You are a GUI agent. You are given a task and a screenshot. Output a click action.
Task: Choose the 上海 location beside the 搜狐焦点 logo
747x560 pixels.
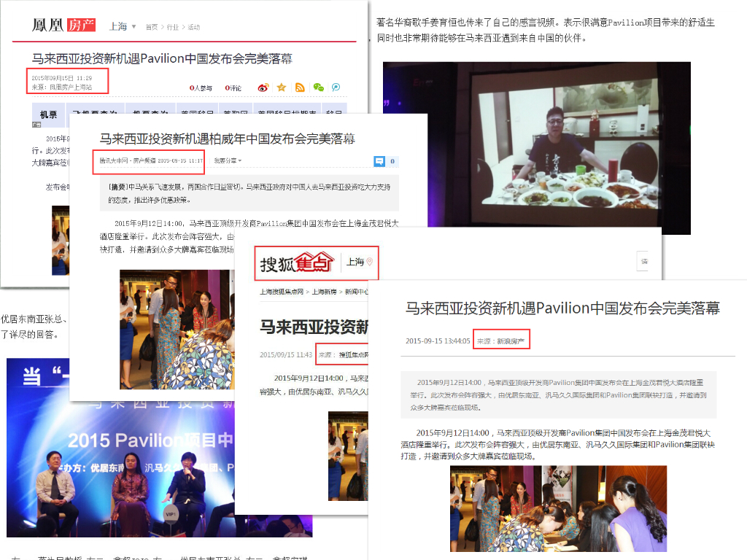tap(359, 262)
